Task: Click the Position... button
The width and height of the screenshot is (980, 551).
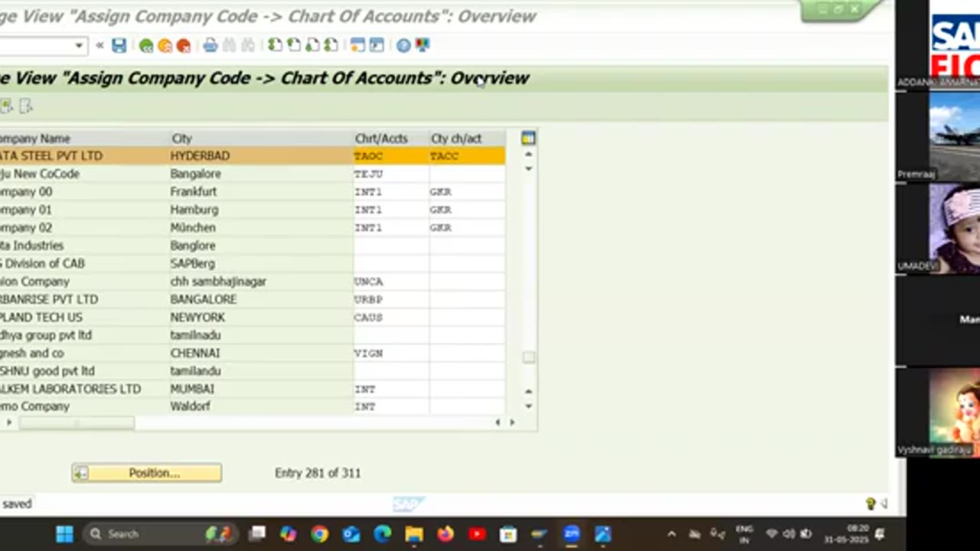Action: [147, 473]
